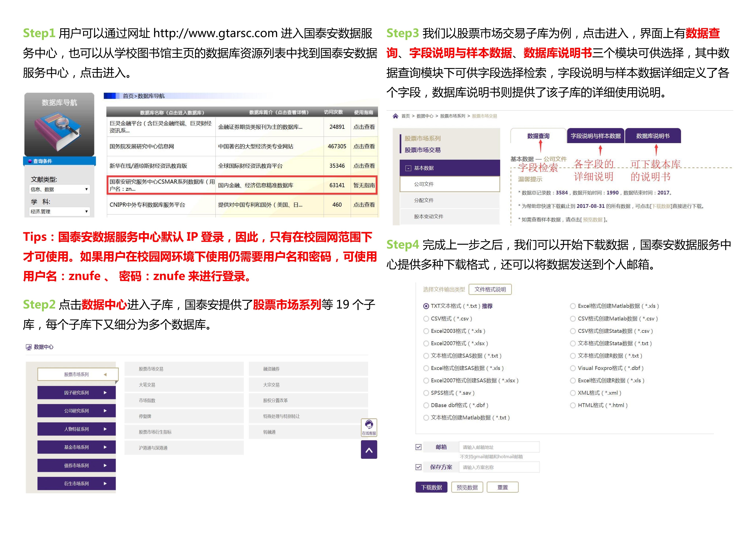Select HTML格式 (*.html) radio button
The image size is (756, 535).
pyautogui.click(x=573, y=405)
